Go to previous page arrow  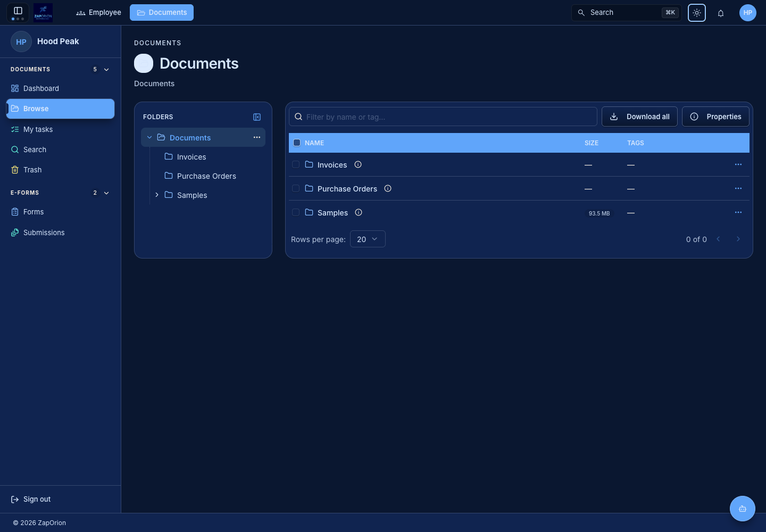click(x=718, y=239)
